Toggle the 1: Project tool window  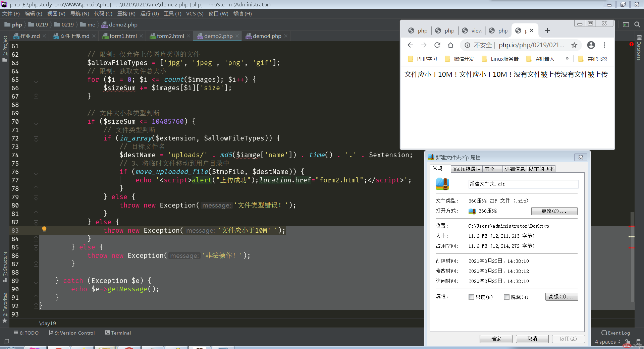point(5,49)
